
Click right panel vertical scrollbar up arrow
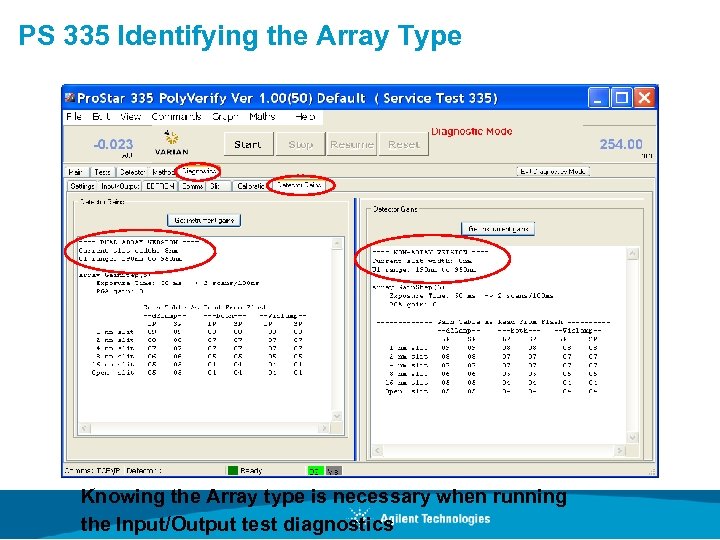tap(632, 253)
